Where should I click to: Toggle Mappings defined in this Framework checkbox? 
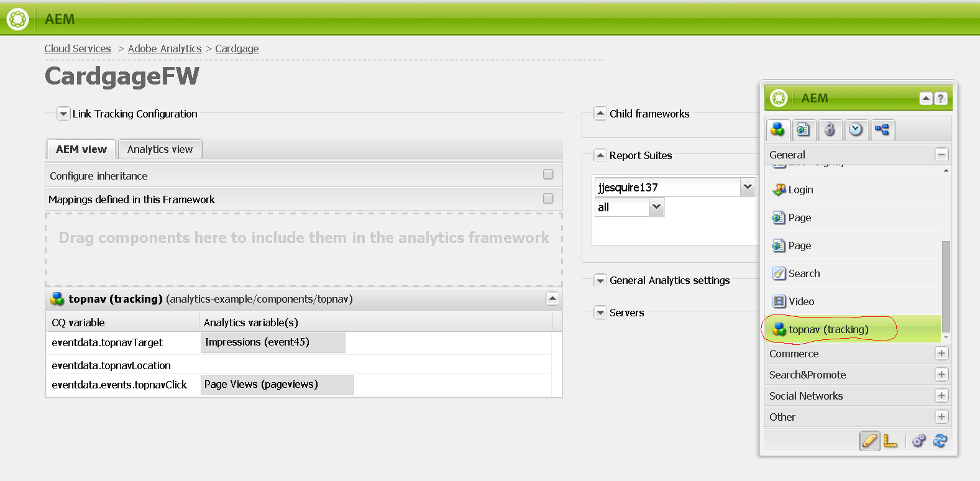pos(548,198)
